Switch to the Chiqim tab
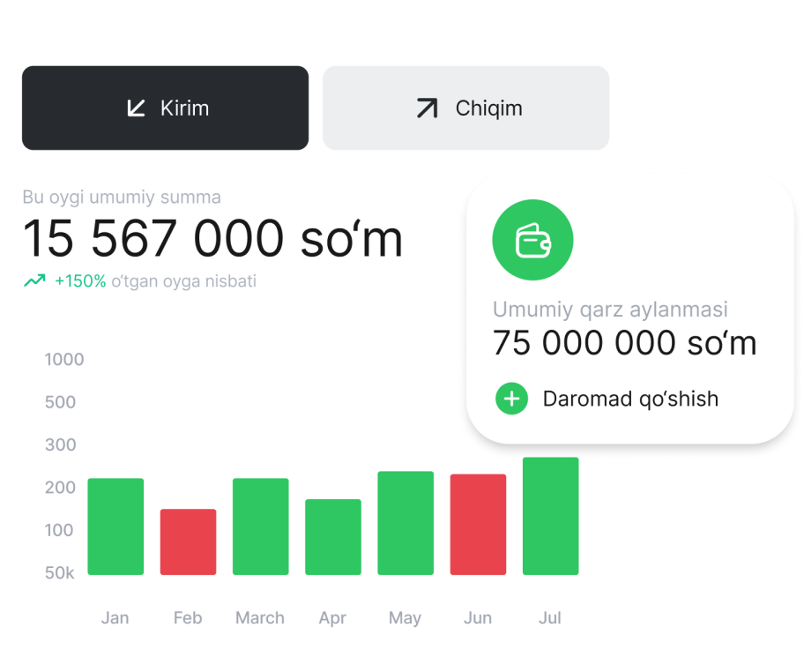The height and width of the screenshot is (672, 804). pos(465,107)
